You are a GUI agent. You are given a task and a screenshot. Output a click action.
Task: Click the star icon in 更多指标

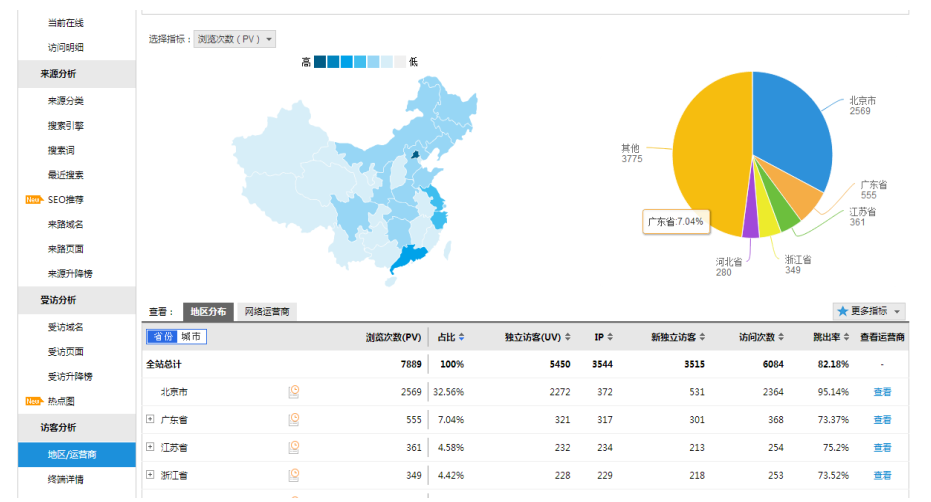(x=842, y=312)
